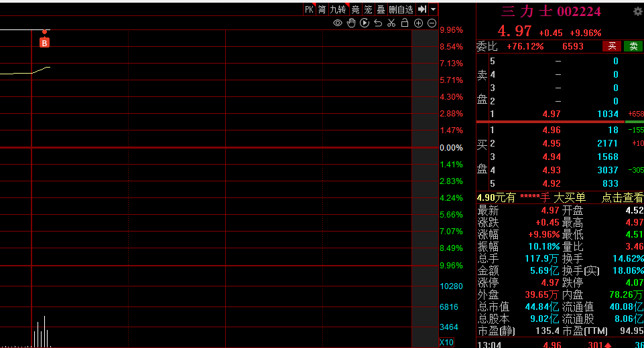Viewport: 644px width, 348px height.
Task: Toggle the 叠 overlay button
Action: coord(381,9)
